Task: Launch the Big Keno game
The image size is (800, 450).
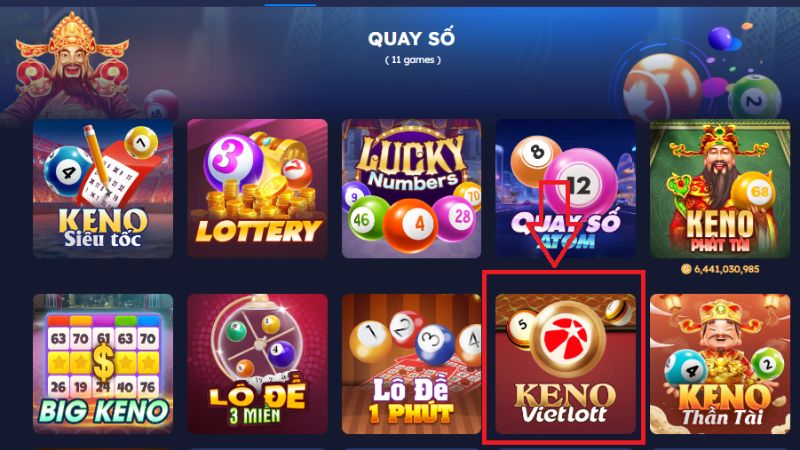Action: coord(103,364)
